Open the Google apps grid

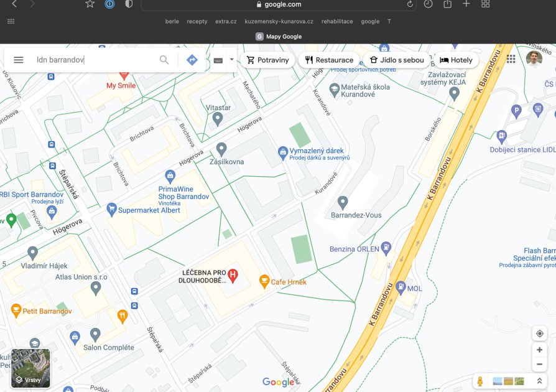click(x=511, y=59)
